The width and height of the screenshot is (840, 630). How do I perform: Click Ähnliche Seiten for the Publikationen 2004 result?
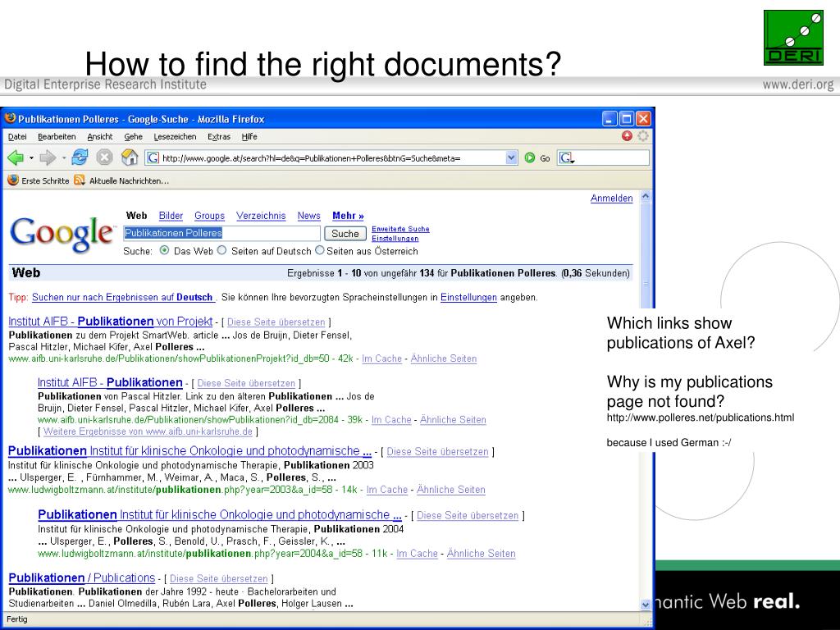[481, 554]
